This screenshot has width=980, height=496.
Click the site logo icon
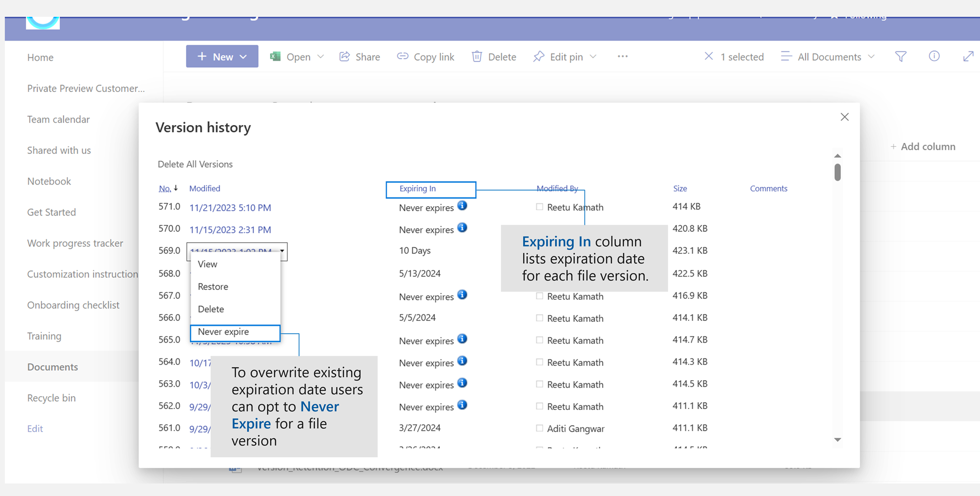coord(43,23)
